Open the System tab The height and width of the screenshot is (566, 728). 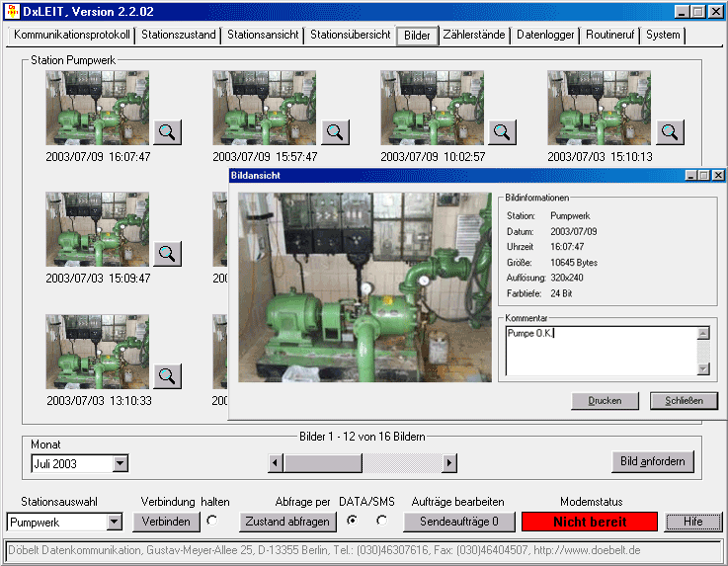[663, 35]
